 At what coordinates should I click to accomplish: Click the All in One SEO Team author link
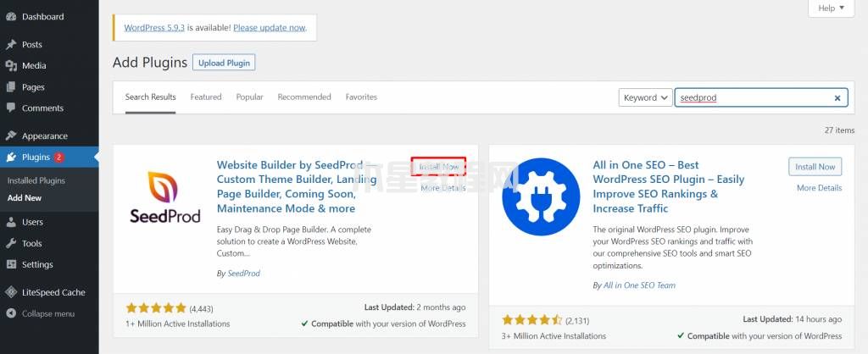[x=639, y=285]
